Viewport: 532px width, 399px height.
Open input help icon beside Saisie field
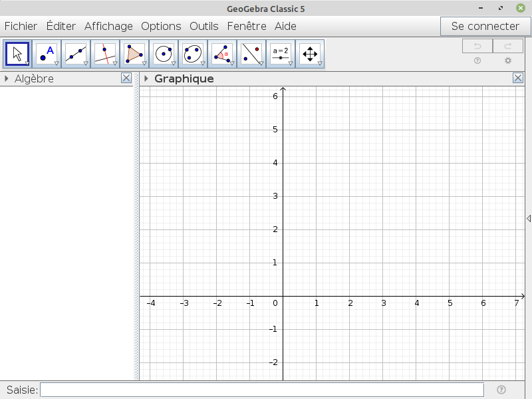coord(501,390)
